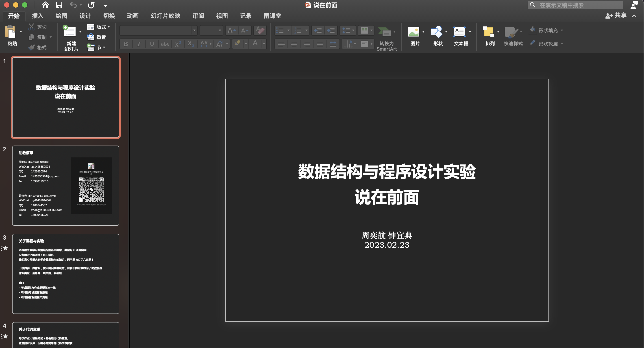Insert a picture with the 图片 icon
The height and width of the screenshot is (348, 644).
[413, 32]
